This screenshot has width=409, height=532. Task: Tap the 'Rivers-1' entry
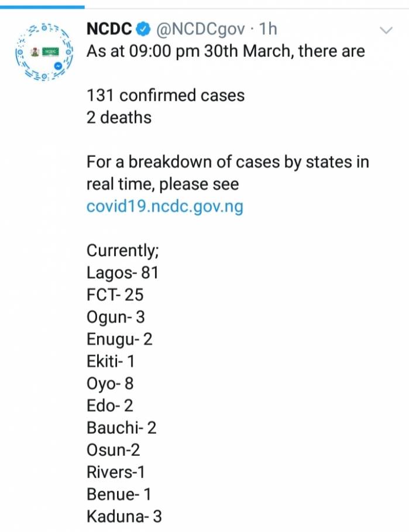click(116, 472)
